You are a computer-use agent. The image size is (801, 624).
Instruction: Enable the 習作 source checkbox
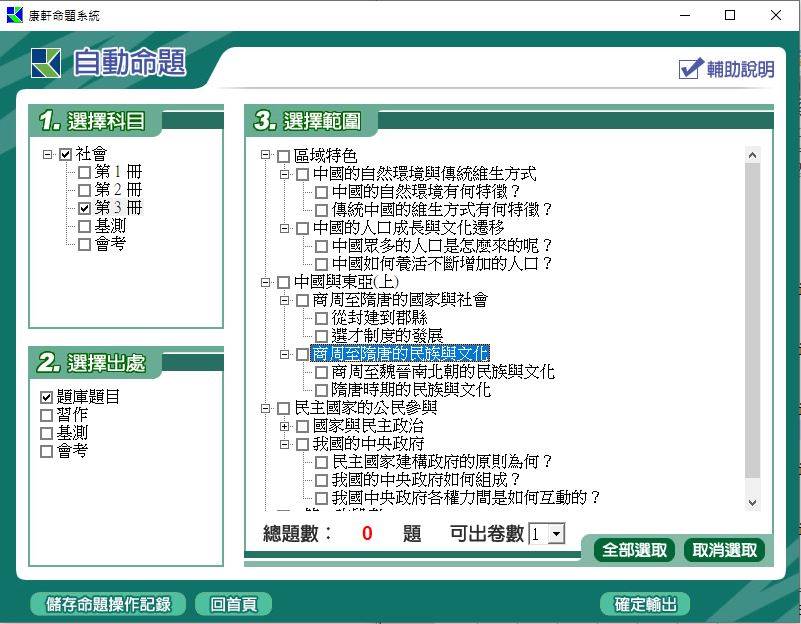point(46,415)
